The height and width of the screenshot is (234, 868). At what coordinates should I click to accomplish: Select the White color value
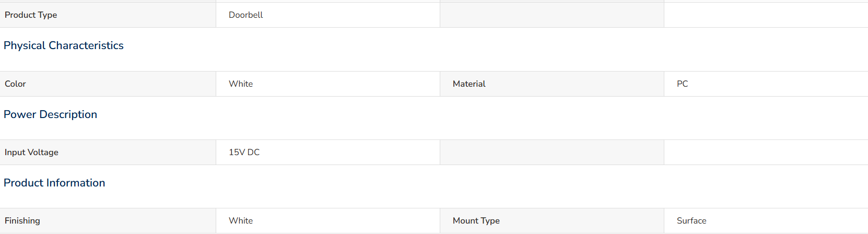241,84
